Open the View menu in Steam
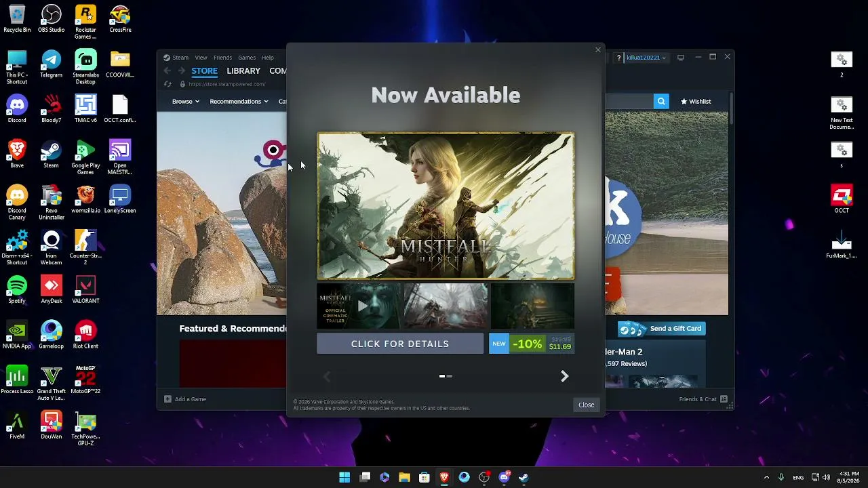Viewport: 868px width, 488px height. point(201,58)
